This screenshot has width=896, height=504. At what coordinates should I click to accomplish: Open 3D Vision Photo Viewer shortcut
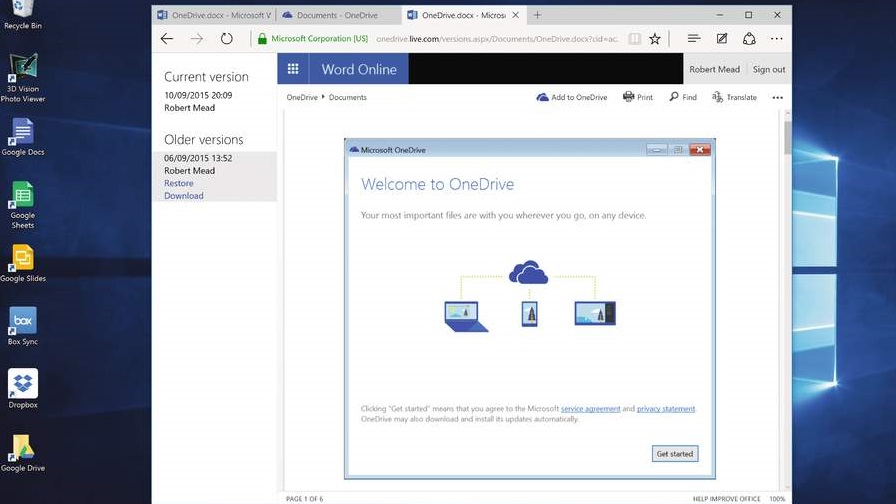23,78
